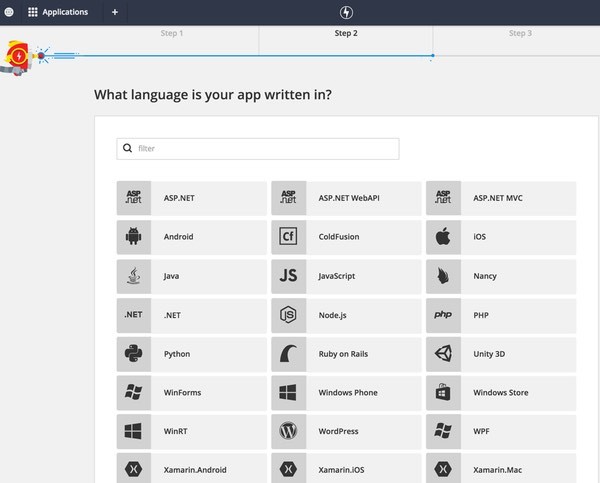The image size is (600, 483).
Task: Click the Node.js label
Action: pyautogui.click(x=333, y=315)
